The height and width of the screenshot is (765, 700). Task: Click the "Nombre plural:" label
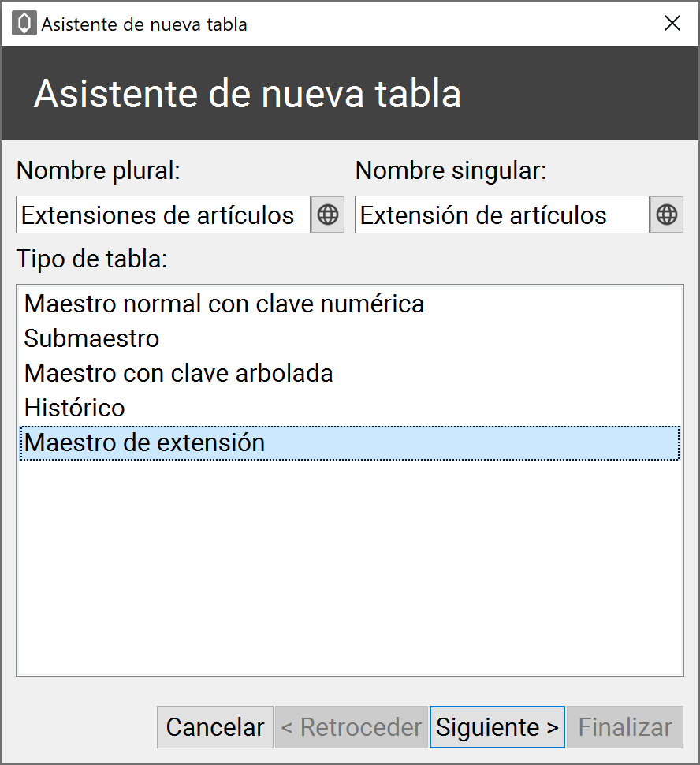click(99, 170)
